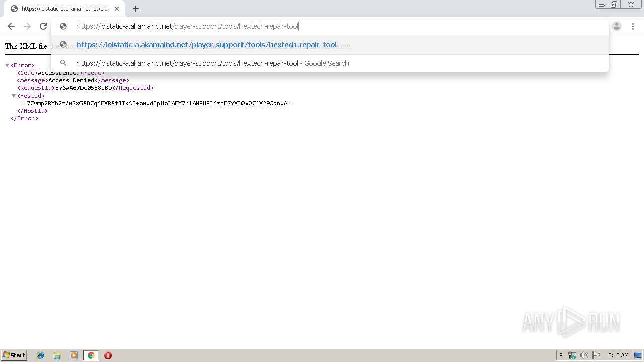Image resolution: width=644 pixels, height=362 pixels.
Task: Go forward to the next page
Action: pos(27,26)
